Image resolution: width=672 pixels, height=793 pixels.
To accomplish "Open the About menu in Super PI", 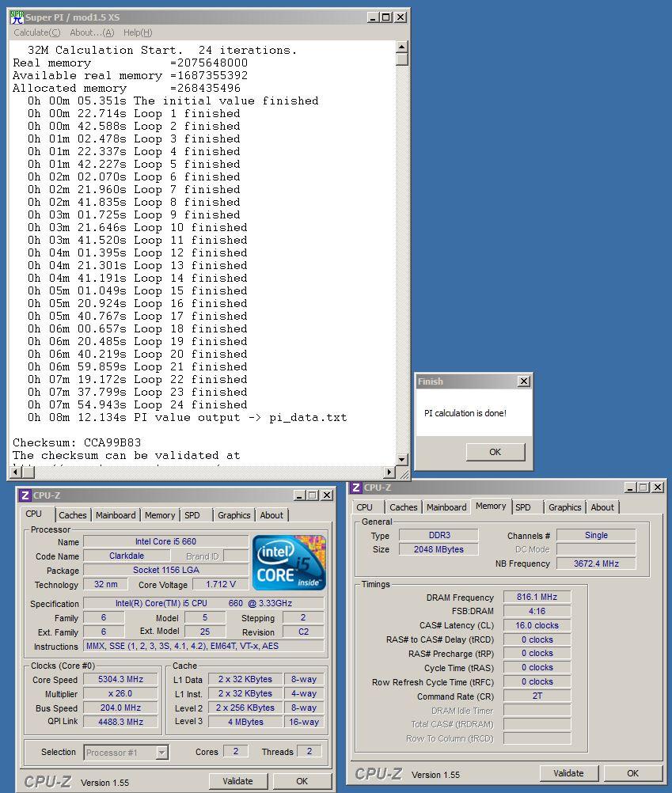I will pyautogui.click(x=92, y=32).
